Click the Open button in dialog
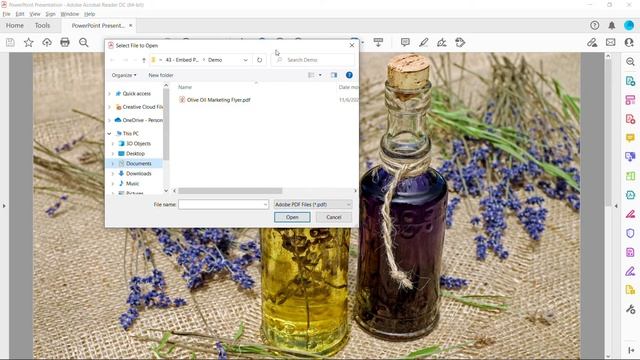 click(292, 217)
